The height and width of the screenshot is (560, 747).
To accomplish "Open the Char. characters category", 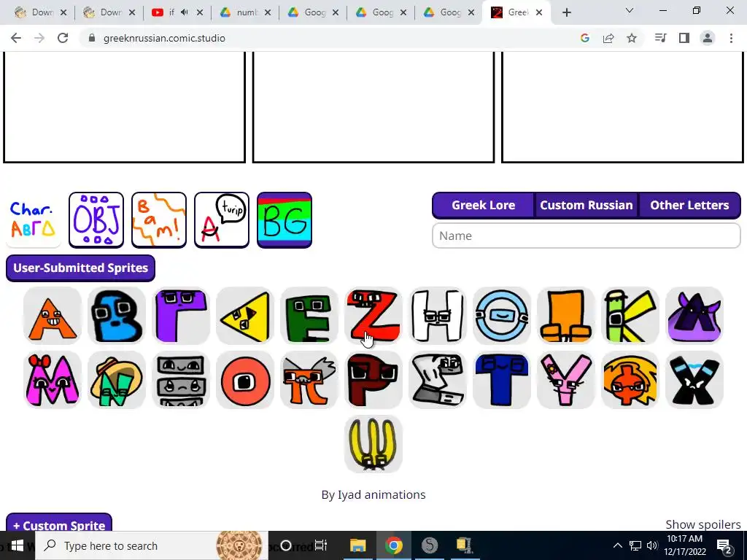I will pos(34,220).
